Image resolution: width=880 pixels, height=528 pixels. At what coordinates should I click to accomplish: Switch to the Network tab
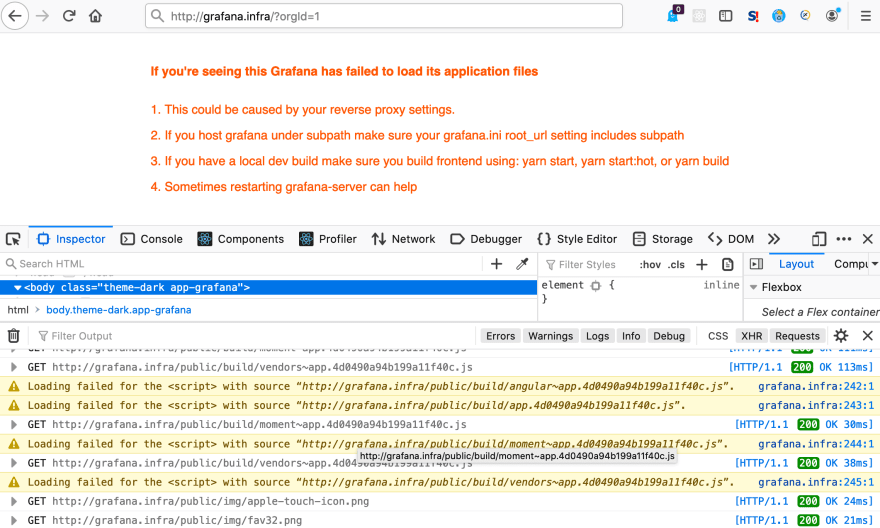click(403, 239)
